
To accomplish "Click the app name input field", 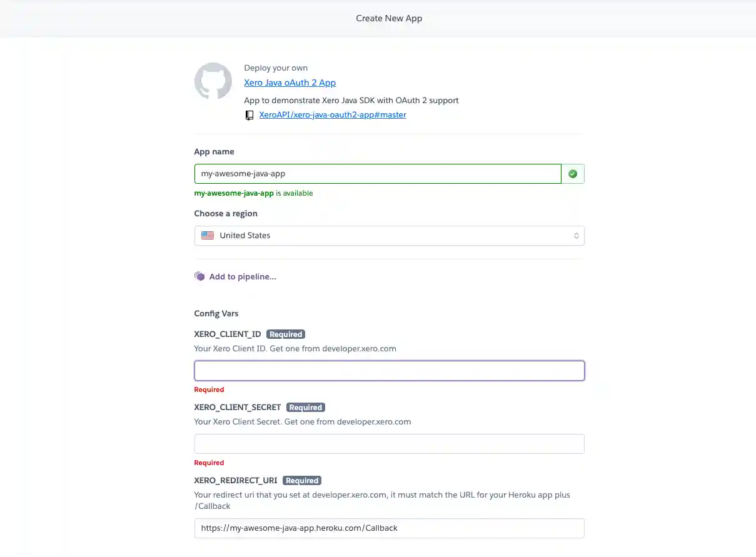I will click(x=377, y=173).
